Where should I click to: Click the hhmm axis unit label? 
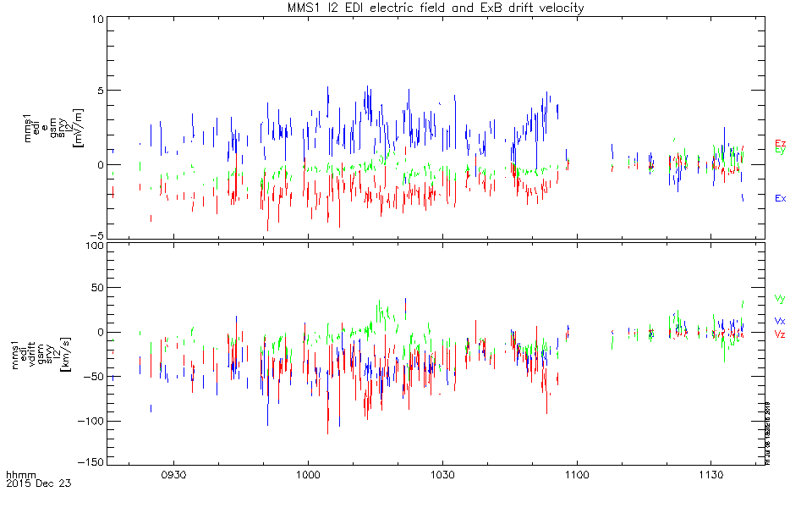coord(19,478)
